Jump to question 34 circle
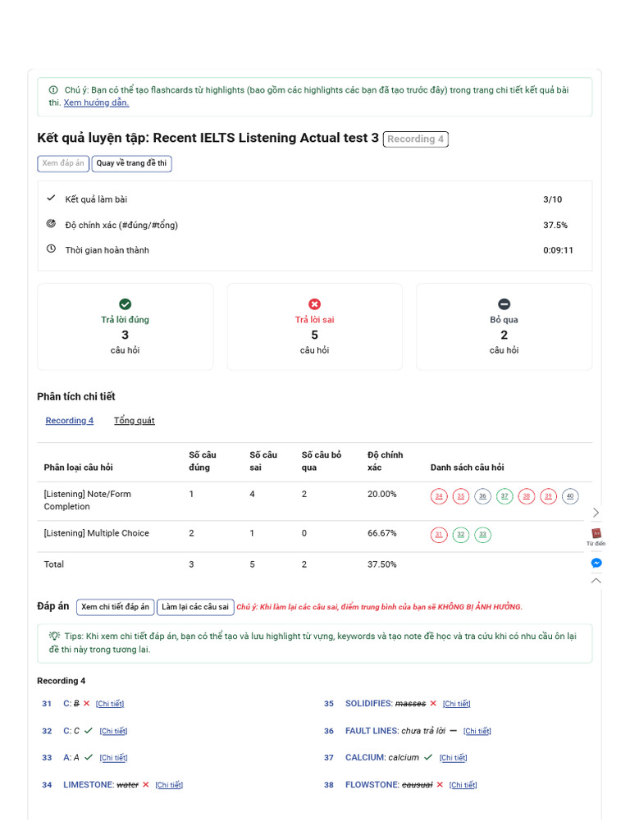 click(439, 496)
